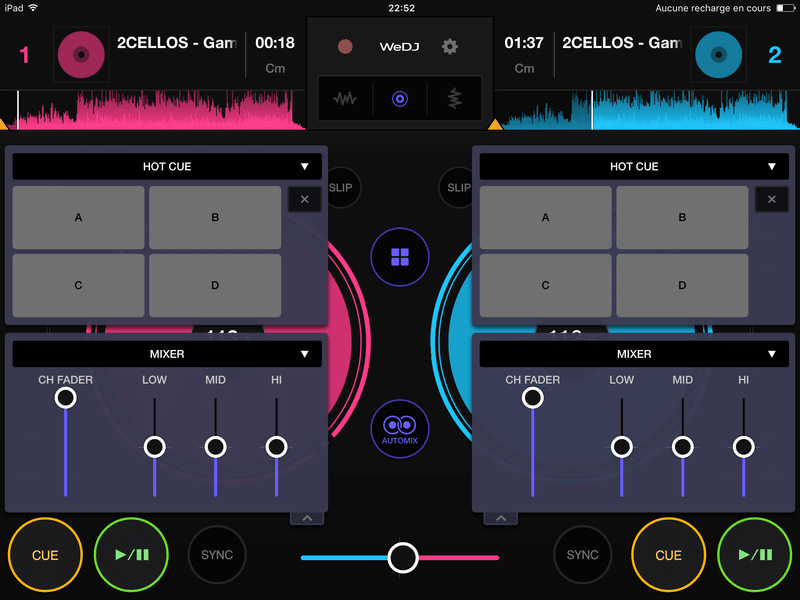
Task: Open settings with the gear icon
Action: pyautogui.click(x=449, y=46)
